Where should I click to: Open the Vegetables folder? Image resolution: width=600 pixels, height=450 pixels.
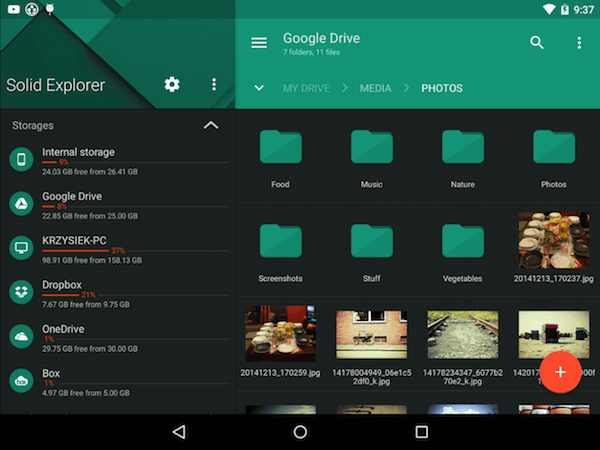(463, 253)
